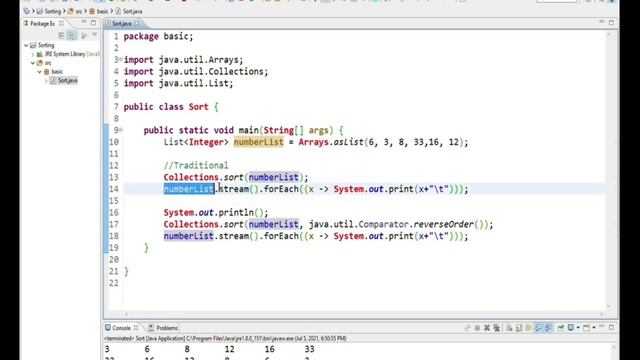The width and height of the screenshot is (640, 360).
Task: Minimize the Package Explorer view
Action: [84, 22]
